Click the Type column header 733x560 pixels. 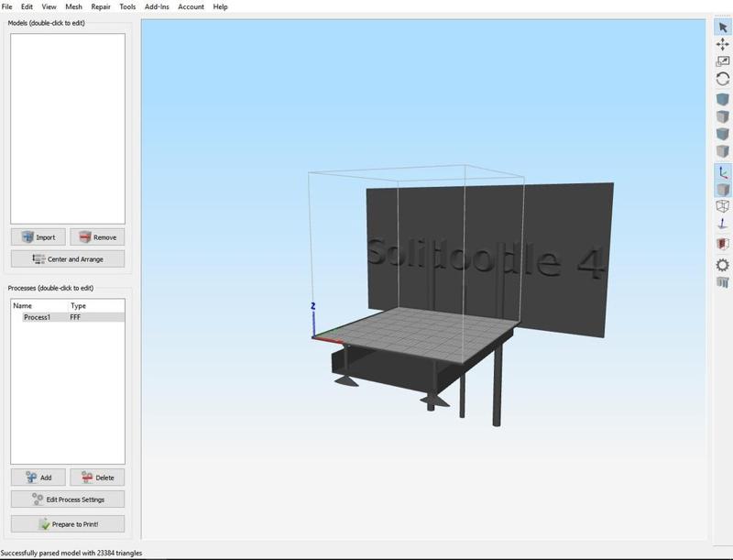(78, 306)
